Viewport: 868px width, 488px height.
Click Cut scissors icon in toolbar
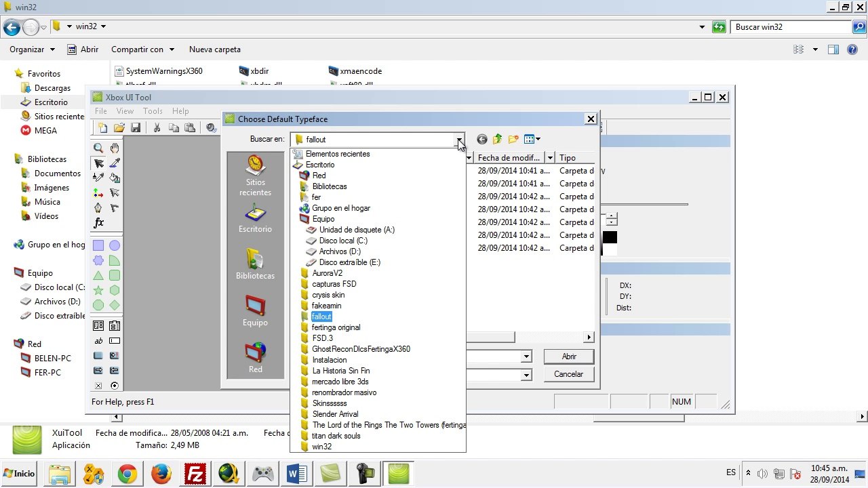(x=157, y=127)
